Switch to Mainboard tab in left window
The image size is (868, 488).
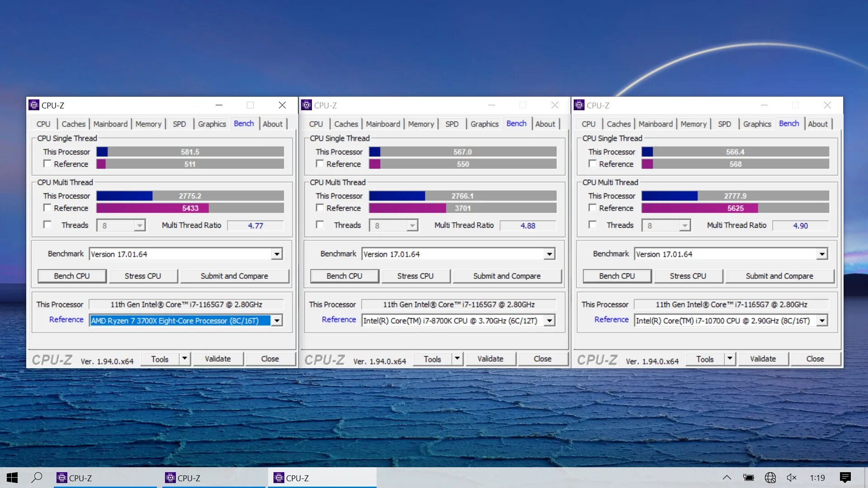[x=110, y=124]
